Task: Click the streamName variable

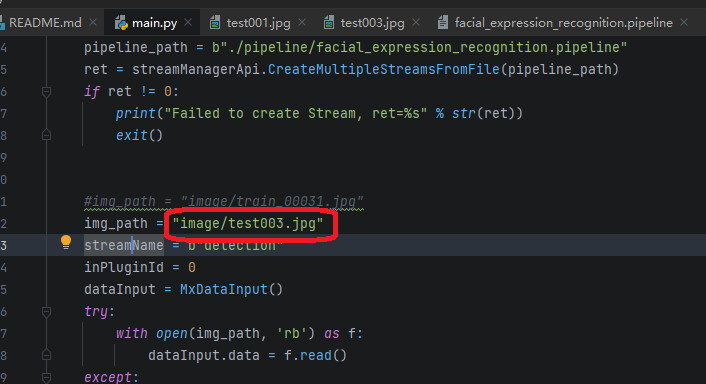Action: pos(124,245)
